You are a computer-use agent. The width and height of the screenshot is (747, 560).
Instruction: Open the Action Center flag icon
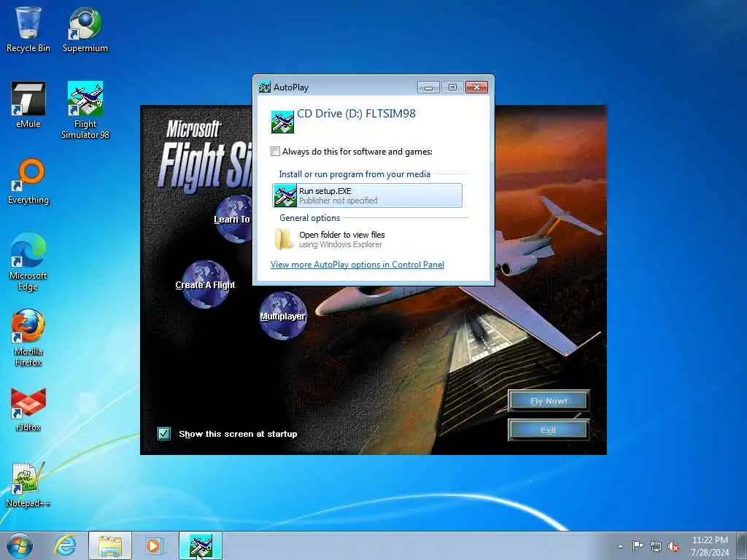click(638, 546)
